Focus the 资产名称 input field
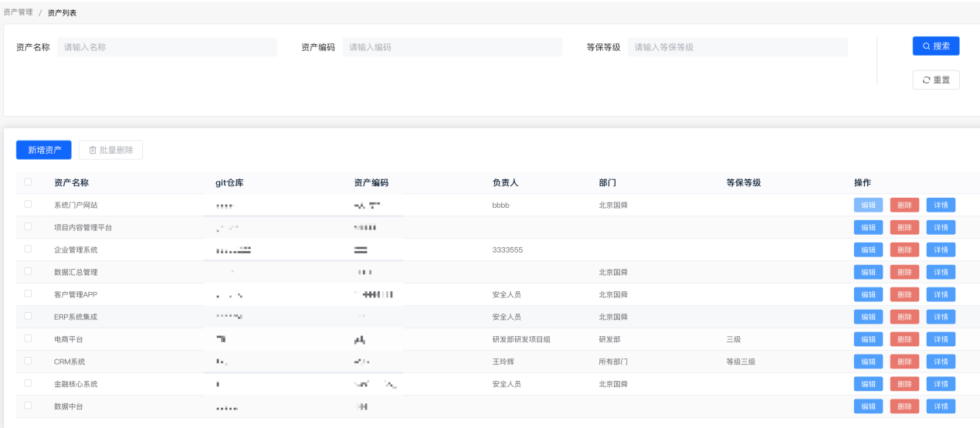 (x=167, y=47)
